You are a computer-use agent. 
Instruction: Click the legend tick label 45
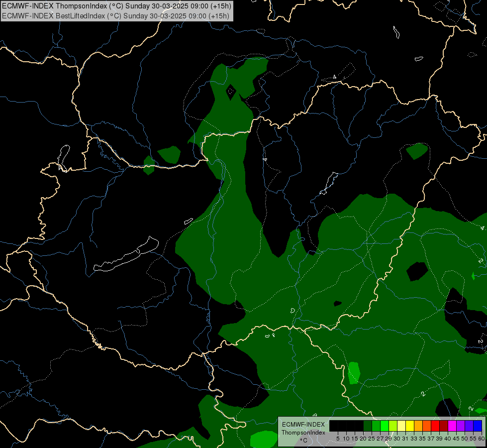point(456,439)
